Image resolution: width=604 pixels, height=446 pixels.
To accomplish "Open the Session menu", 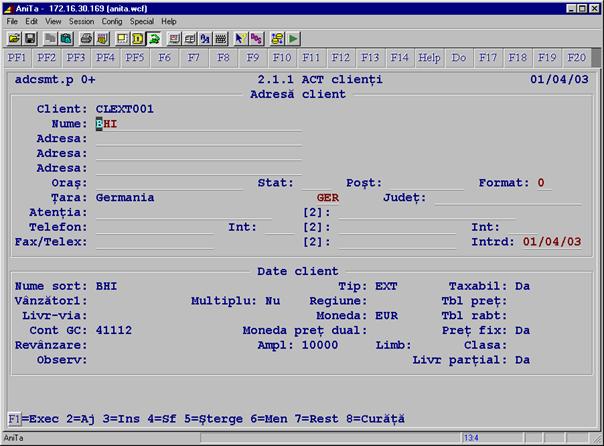I will pos(81,21).
